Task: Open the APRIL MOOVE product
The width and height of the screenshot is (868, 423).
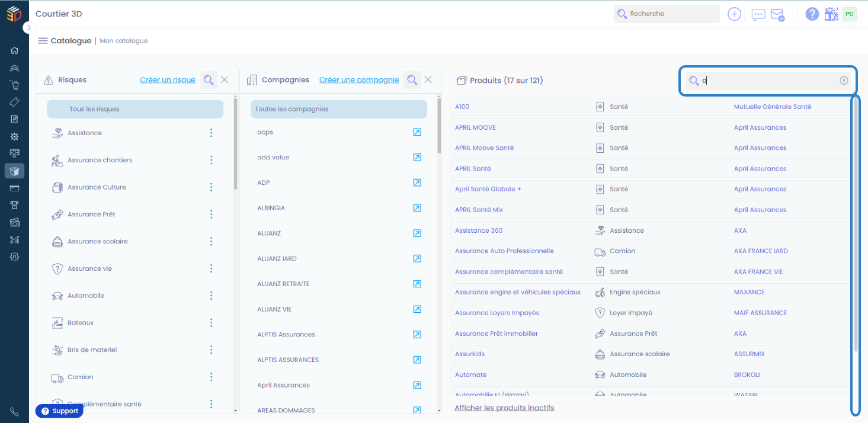Action: click(475, 127)
